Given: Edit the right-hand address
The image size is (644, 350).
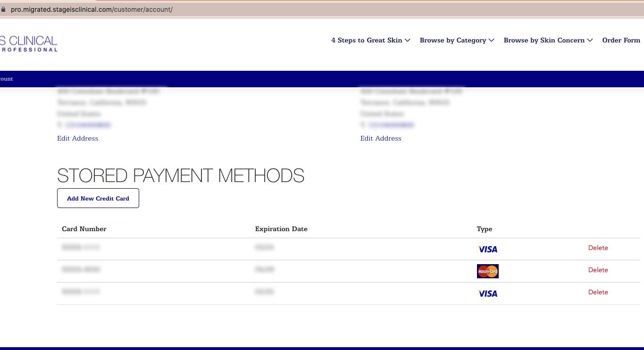Looking at the screenshot, I should click(x=381, y=138).
